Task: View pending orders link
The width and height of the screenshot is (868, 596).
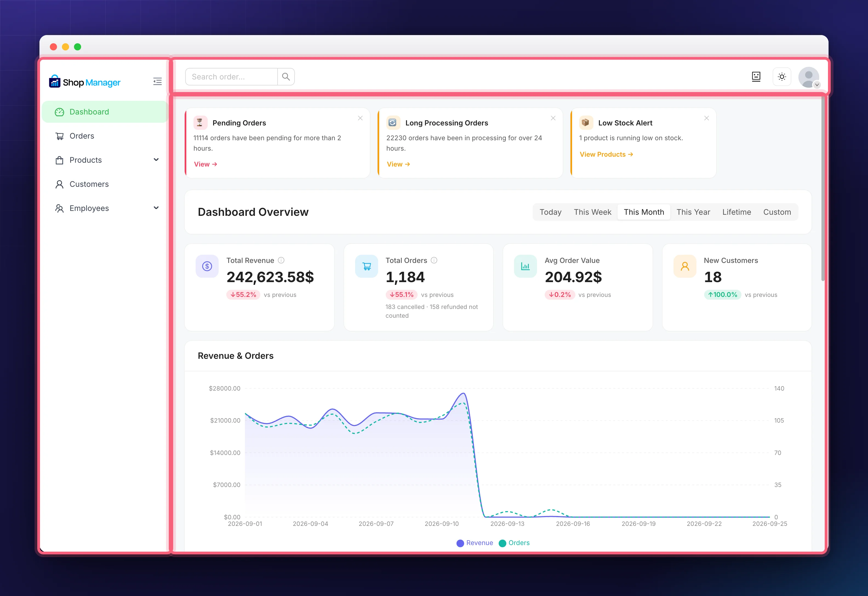Action: [x=205, y=164]
